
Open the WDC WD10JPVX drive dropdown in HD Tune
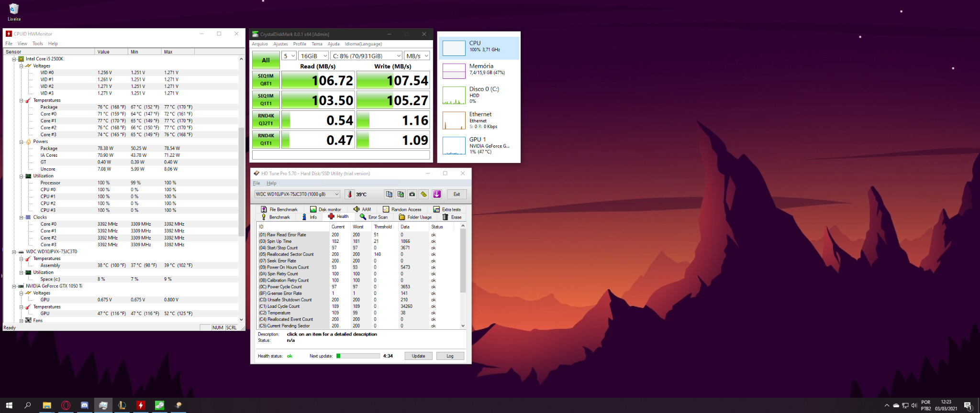297,194
